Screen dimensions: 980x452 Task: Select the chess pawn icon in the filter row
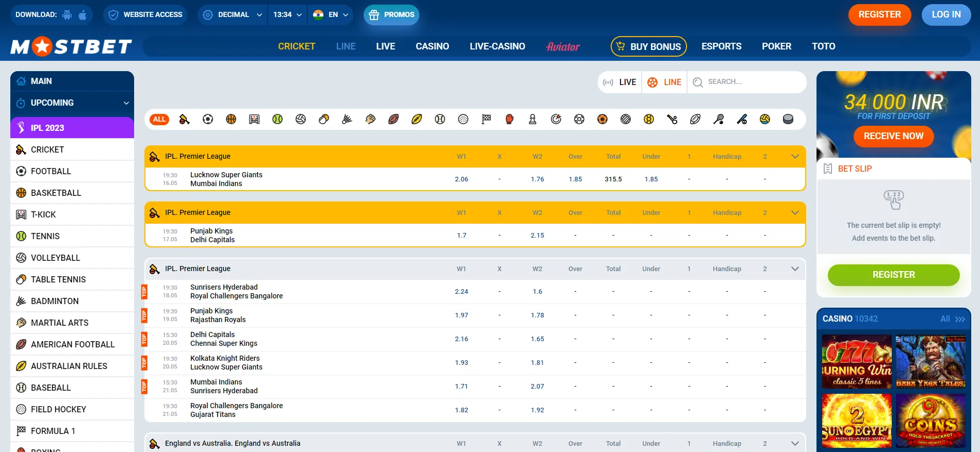(533, 119)
